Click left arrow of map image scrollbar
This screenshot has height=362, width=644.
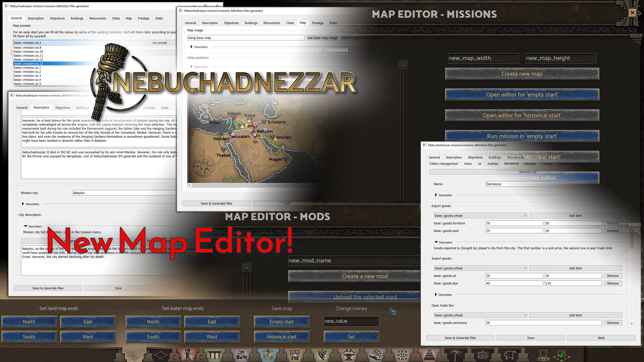(x=190, y=185)
